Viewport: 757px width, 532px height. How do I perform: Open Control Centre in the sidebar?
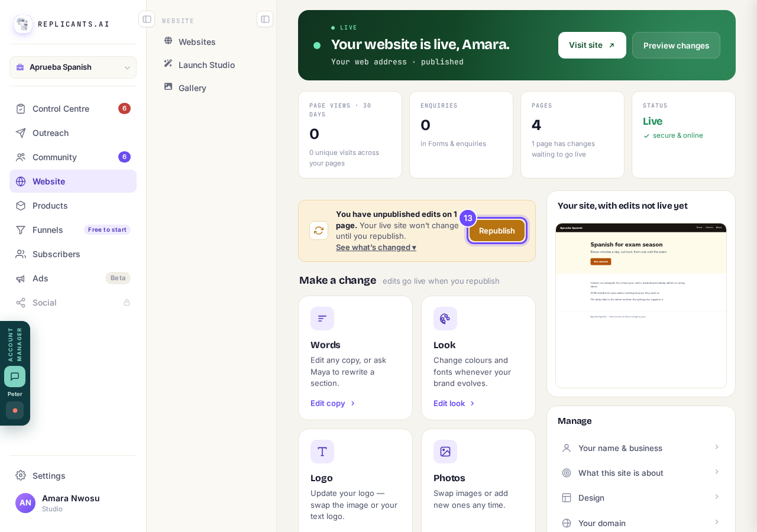click(x=73, y=109)
